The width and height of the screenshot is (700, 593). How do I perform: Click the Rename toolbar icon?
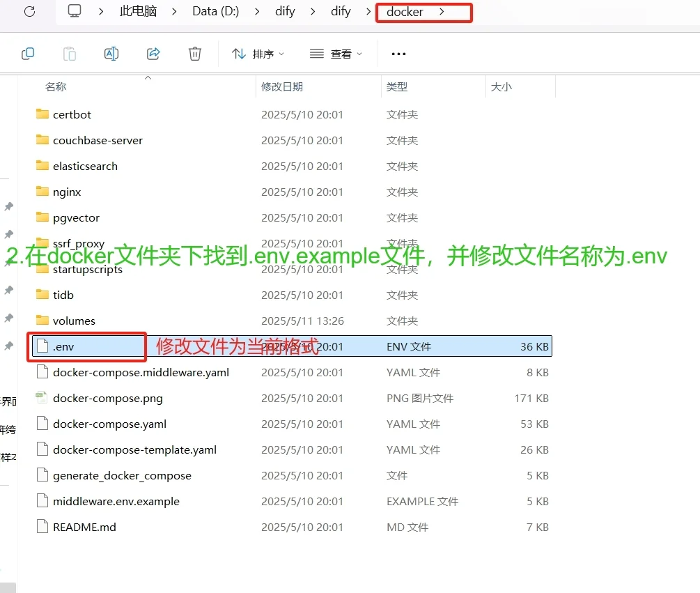click(111, 54)
